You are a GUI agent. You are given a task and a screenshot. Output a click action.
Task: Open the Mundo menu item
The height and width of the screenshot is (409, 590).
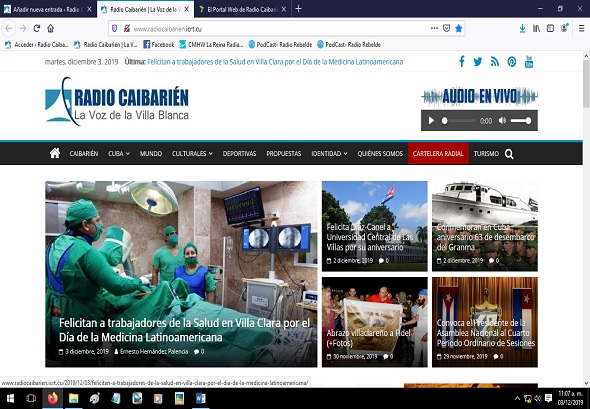[x=151, y=154]
